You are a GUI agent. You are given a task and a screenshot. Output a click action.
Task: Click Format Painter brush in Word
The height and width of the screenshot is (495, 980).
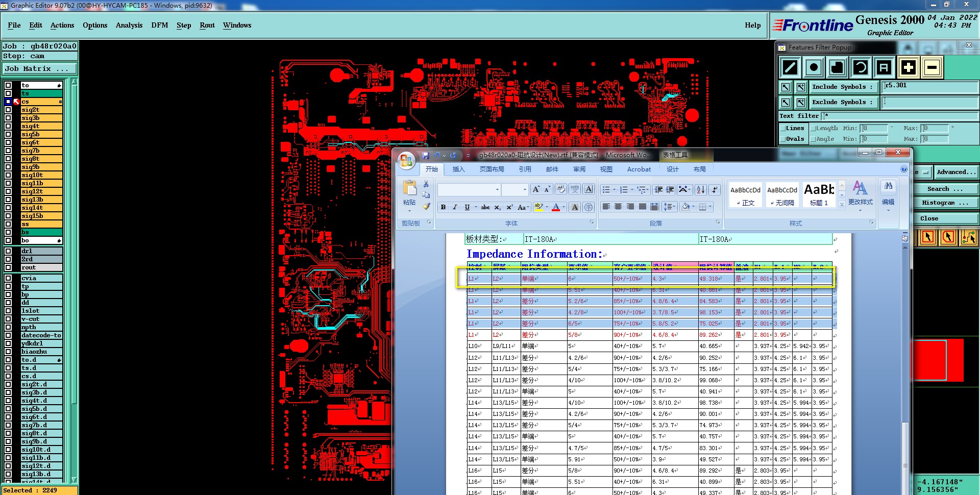pyautogui.click(x=426, y=206)
